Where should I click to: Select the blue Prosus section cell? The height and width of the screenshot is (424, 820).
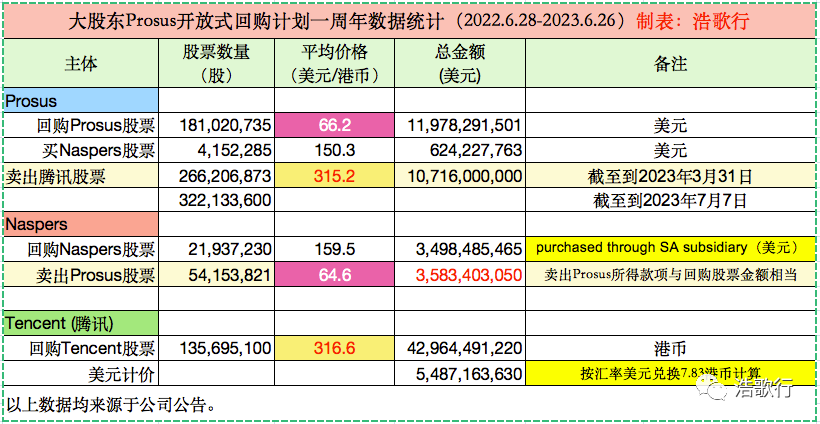point(81,100)
